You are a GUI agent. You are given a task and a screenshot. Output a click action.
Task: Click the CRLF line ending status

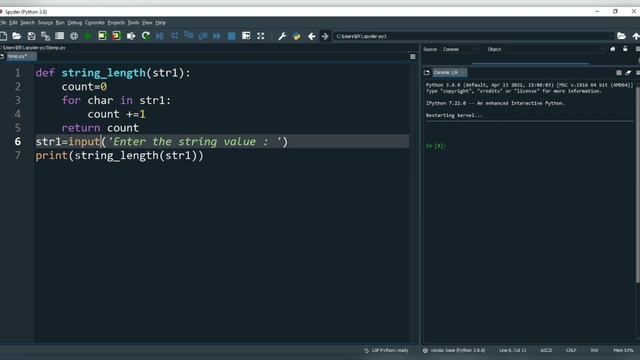(571, 350)
